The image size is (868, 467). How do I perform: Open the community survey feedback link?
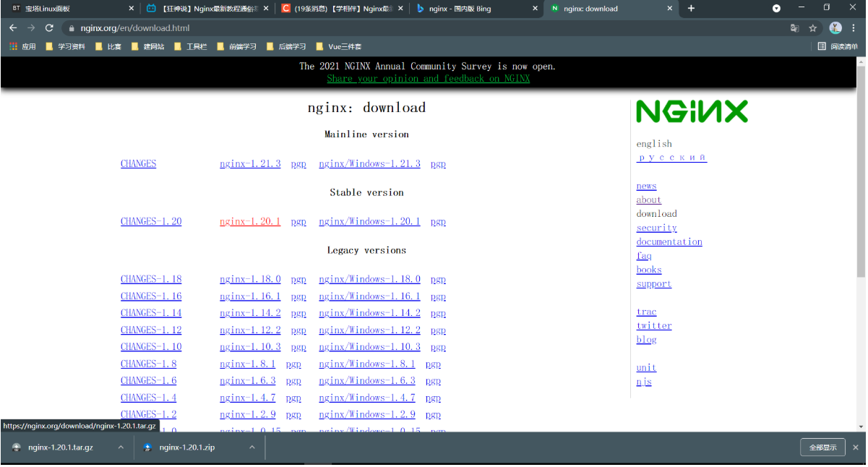point(428,78)
